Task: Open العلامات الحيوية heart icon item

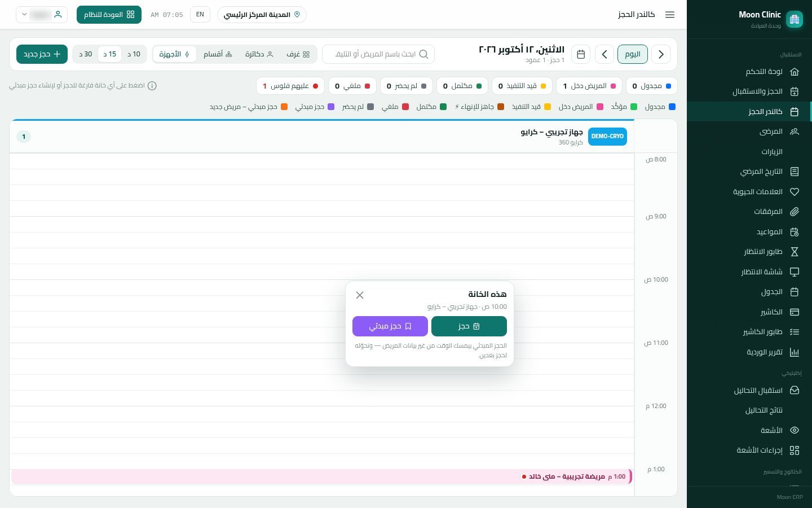Action: click(749, 192)
